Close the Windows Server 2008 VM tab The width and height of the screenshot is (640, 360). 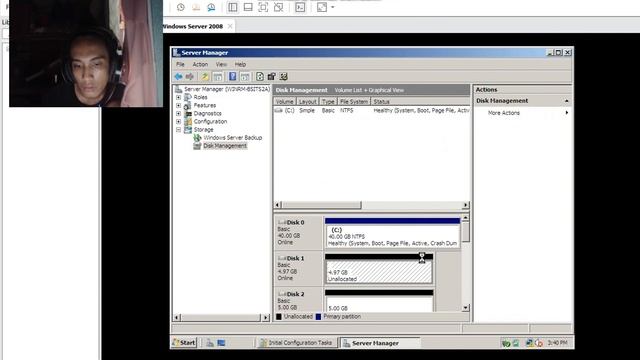[230, 26]
